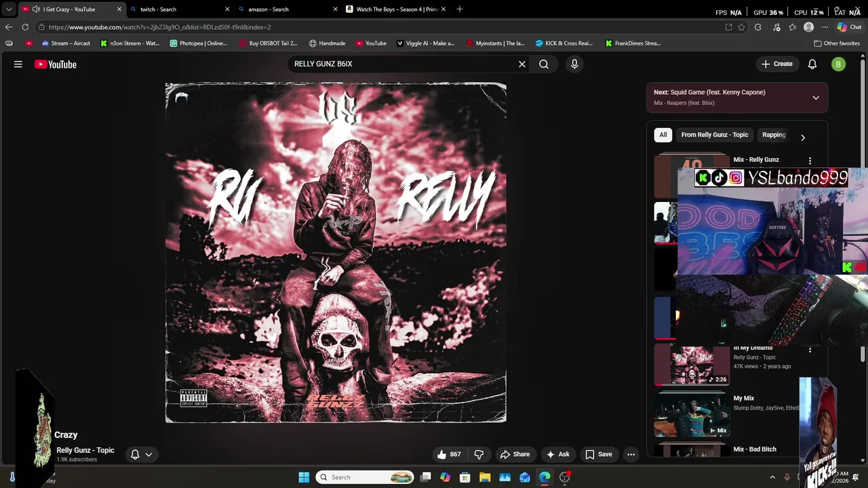The height and width of the screenshot is (488, 868).
Task: Open n3on Stream bookmark
Action: (x=130, y=43)
